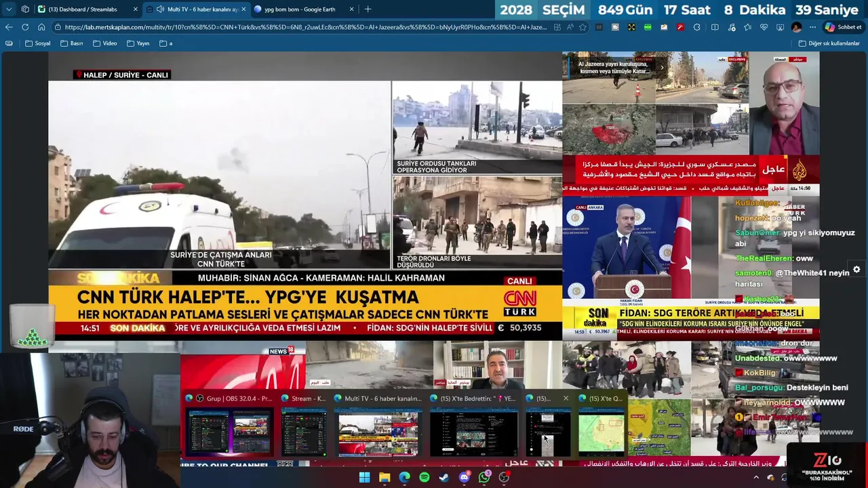Select Haber Türk Fidan press conference tile
The width and height of the screenshot is (868, 488).
[x=690, y=268]
